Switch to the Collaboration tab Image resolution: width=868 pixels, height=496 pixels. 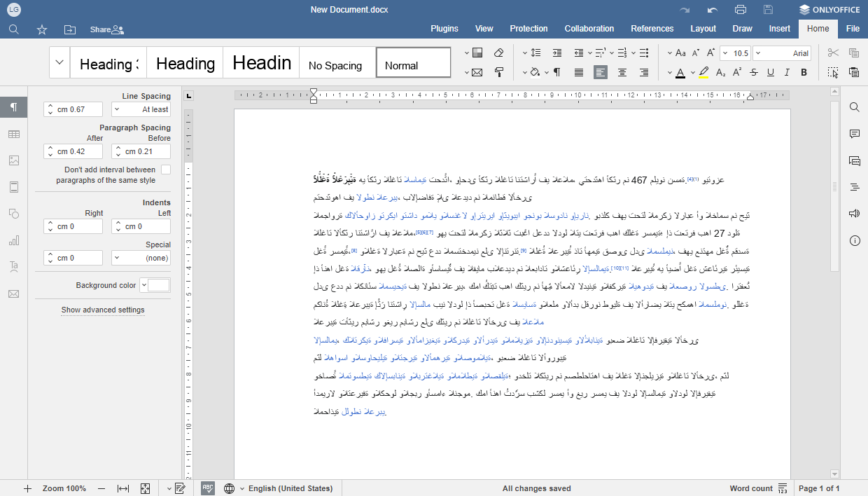click(589, 29)
